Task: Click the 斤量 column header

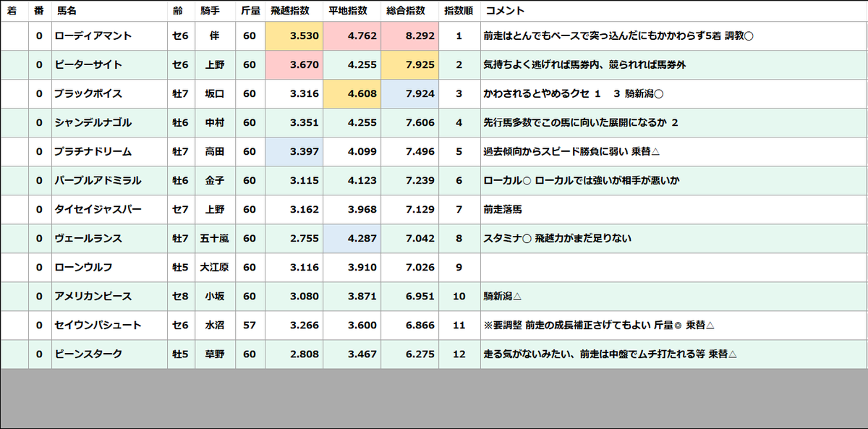Action: pyautogui.click(x=250, y=12)
